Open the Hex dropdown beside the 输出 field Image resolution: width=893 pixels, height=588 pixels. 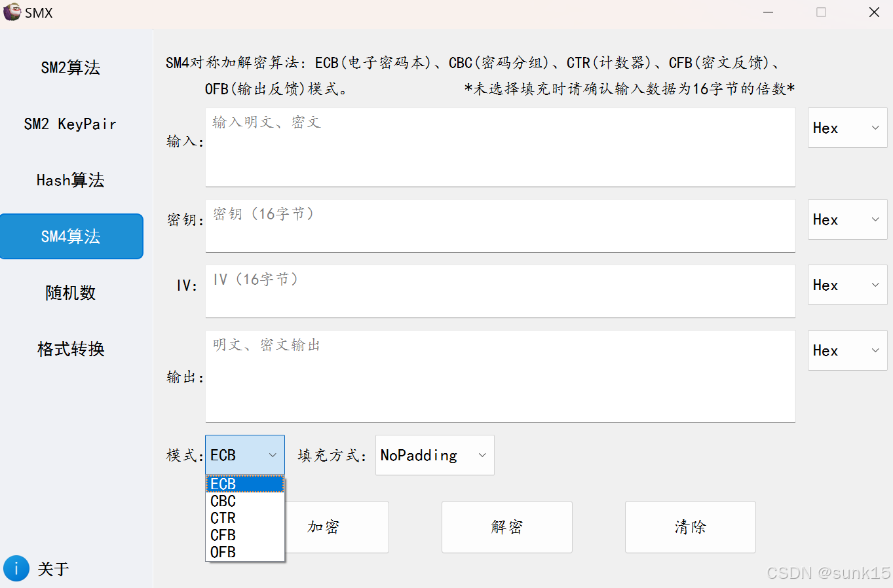[x=847, y=350]
